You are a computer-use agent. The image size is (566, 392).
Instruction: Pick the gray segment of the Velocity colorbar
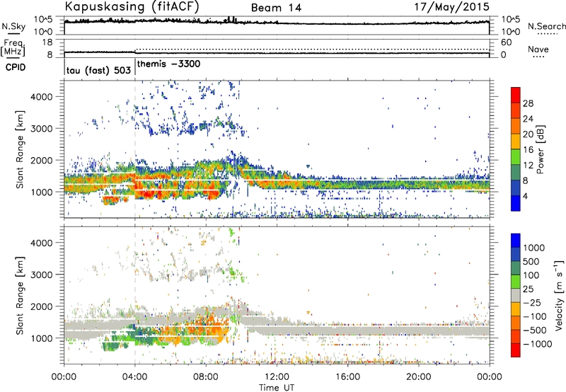pos(516,295)
